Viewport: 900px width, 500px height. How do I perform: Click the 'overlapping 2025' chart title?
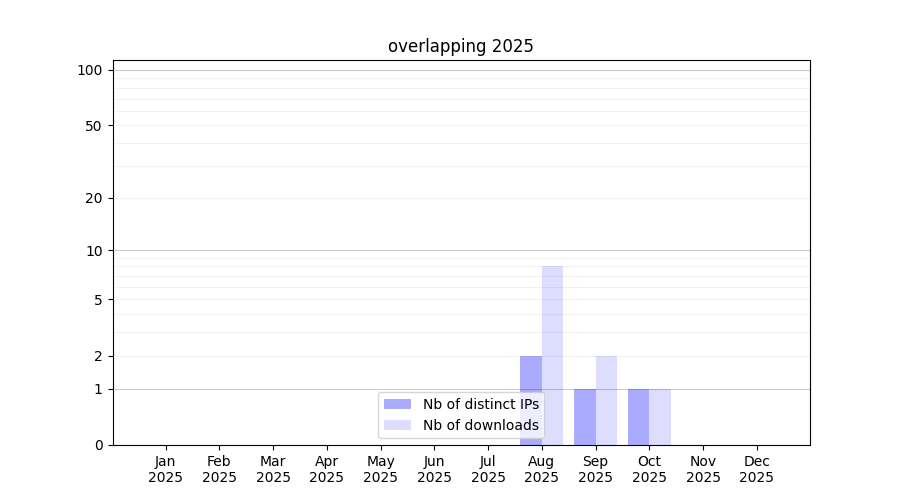pos(460,46)
